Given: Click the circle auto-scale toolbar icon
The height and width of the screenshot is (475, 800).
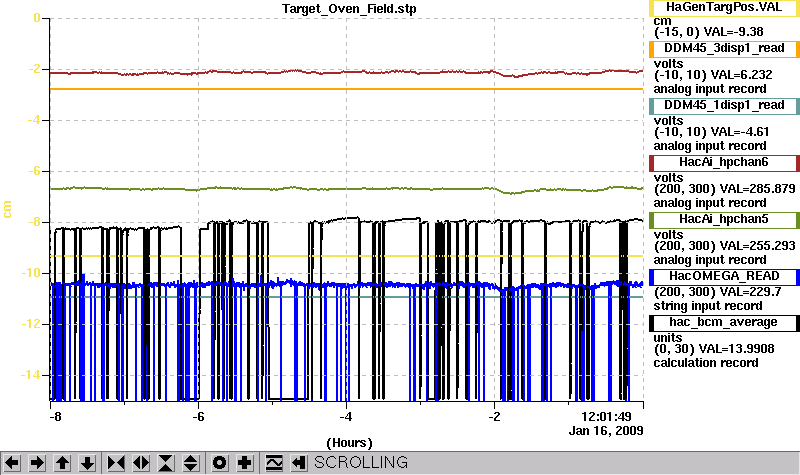Looking at the screenshot, I should pyautogui.click(x=219, y=463).
